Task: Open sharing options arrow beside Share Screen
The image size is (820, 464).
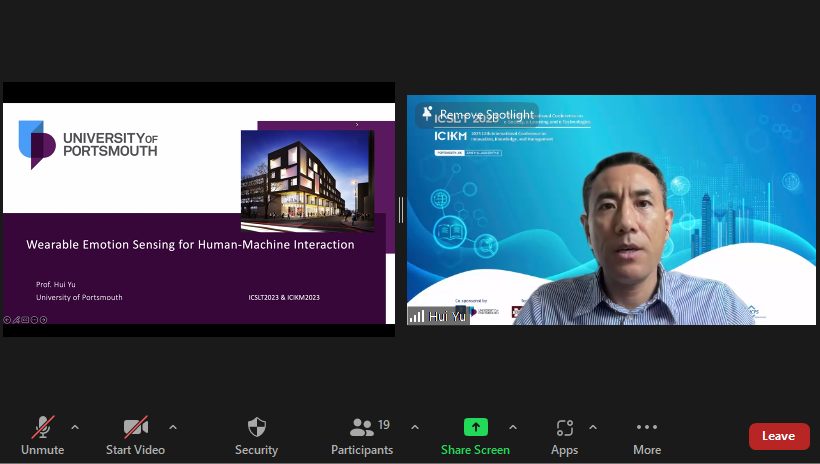Action: 513,427
